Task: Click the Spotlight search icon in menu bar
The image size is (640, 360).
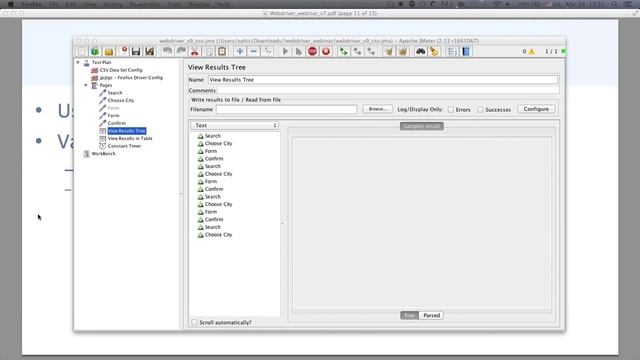Action: tap(614, 4)
